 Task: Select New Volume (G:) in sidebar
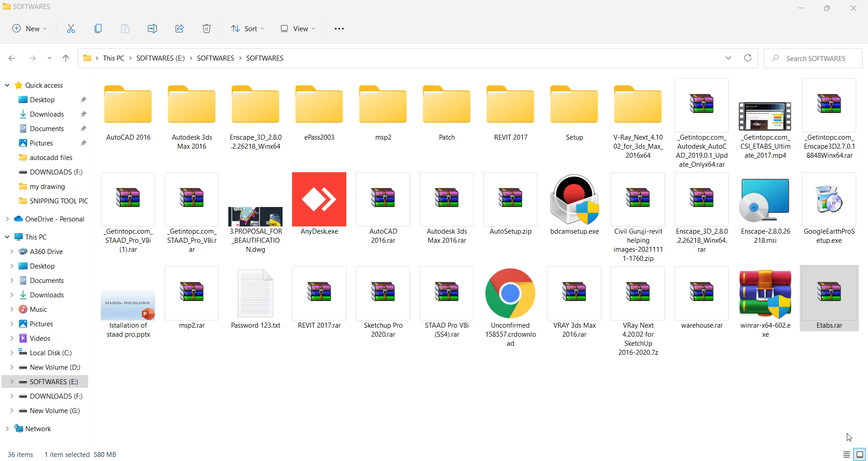(x=55, y=410)
